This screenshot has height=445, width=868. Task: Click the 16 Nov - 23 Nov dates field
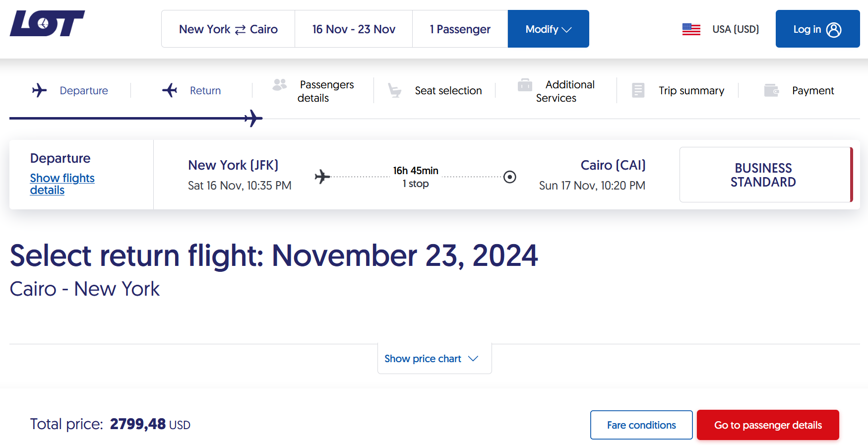(x=354, y=29)
